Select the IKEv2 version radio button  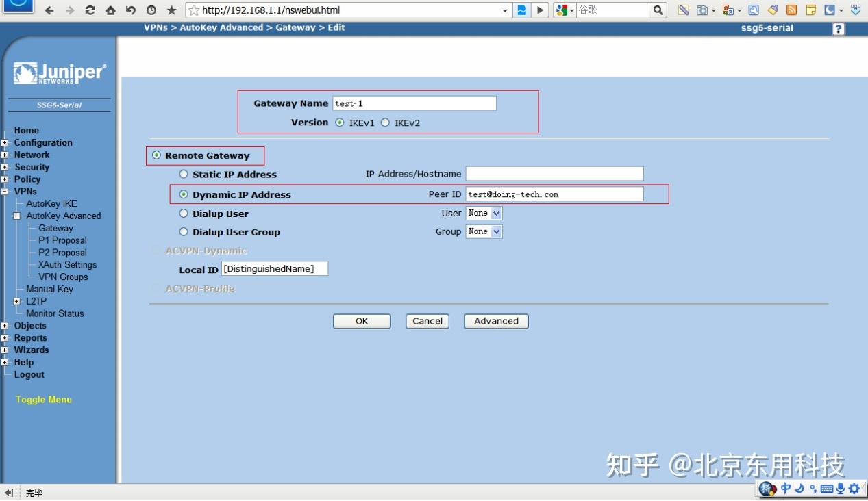coord(386,123)
